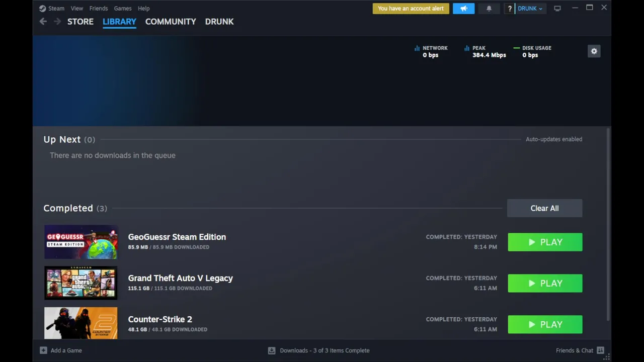Click the Counter-Strike 2 title
The image size is (644, 362).
coord(160,319)
